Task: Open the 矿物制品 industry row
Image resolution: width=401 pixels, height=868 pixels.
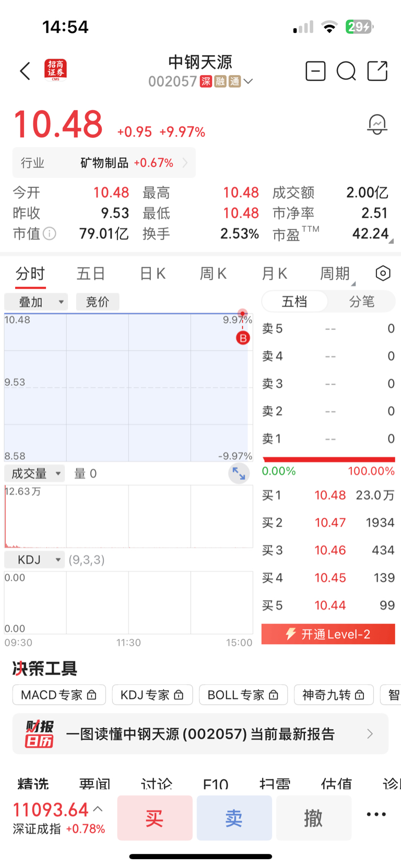Action: (104, 163)
